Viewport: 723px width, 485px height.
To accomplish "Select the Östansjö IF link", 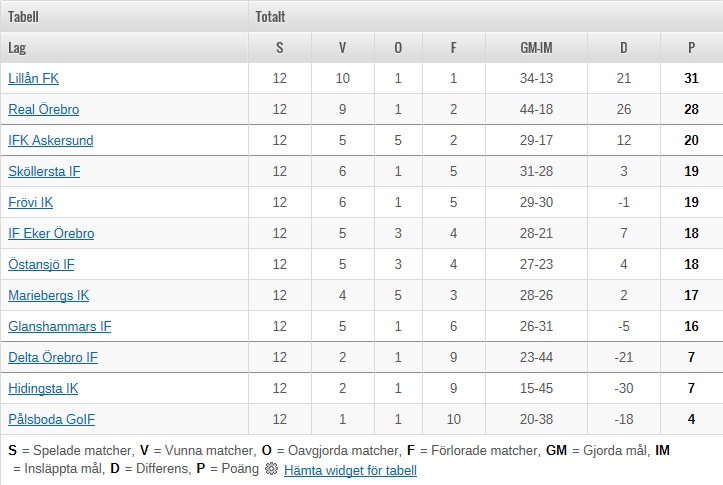I will tap(41, 264).
